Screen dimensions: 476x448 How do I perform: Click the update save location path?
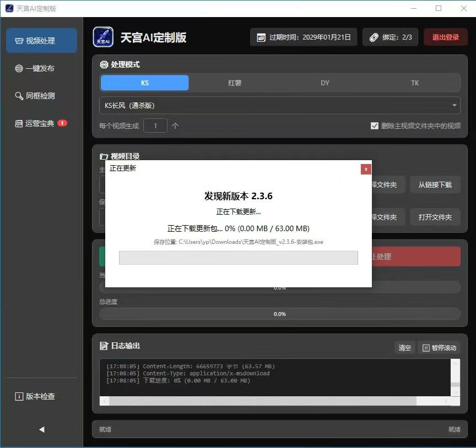click(x=239, y=242)
